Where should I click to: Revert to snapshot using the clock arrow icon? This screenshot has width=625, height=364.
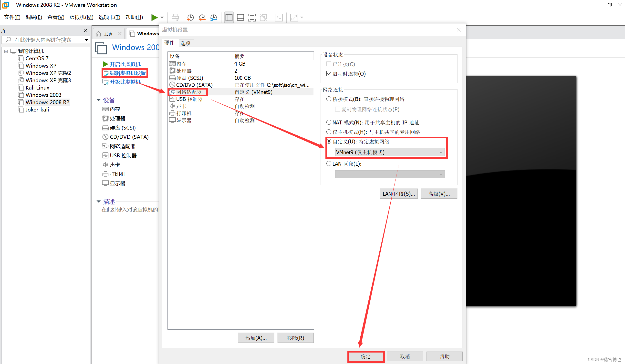[x=202, y=17]
